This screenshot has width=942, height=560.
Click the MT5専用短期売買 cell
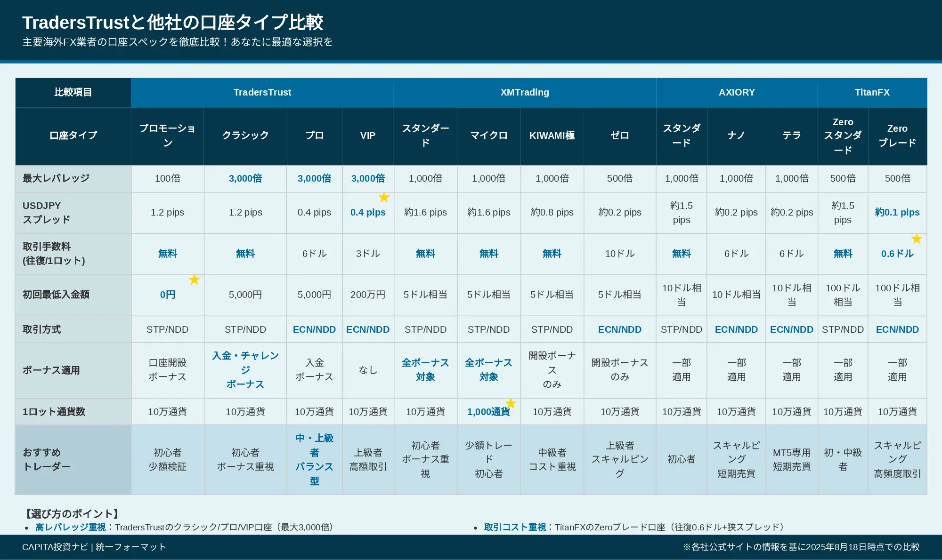coord(792,459)
